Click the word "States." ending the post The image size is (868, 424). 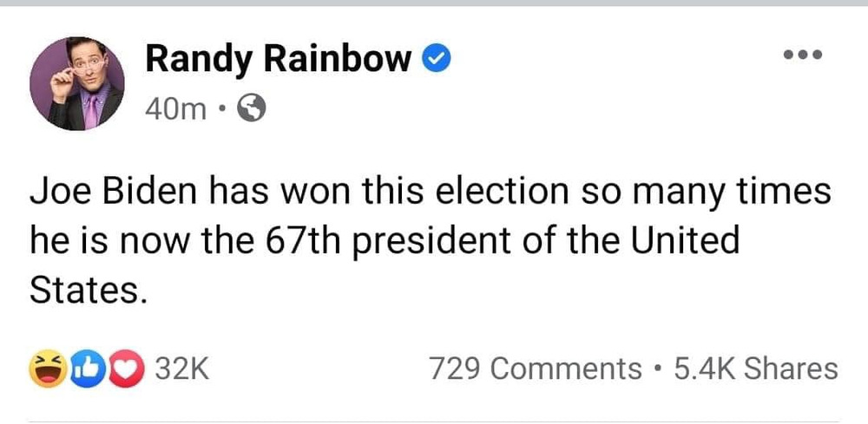pos(85,289)
